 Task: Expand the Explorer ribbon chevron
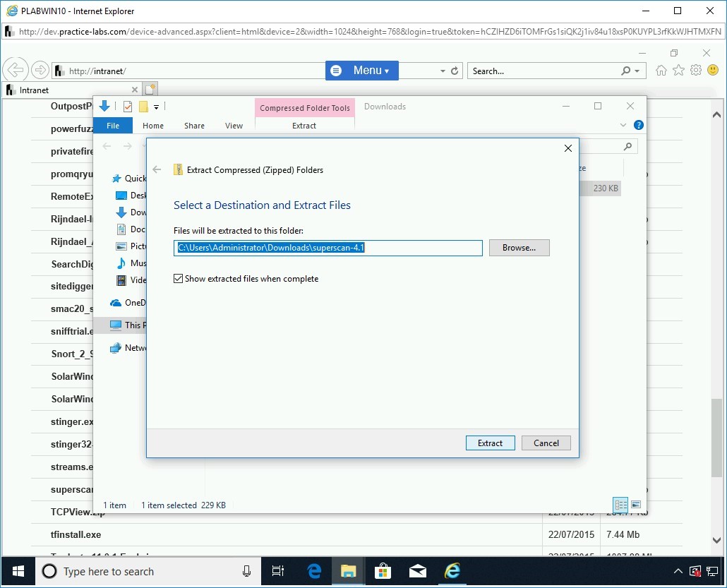623,126
